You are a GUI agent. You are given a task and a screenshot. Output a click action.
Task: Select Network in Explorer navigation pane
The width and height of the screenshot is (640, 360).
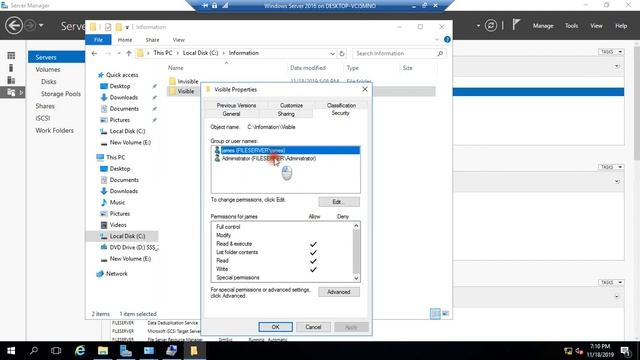[x=117, y=273]
